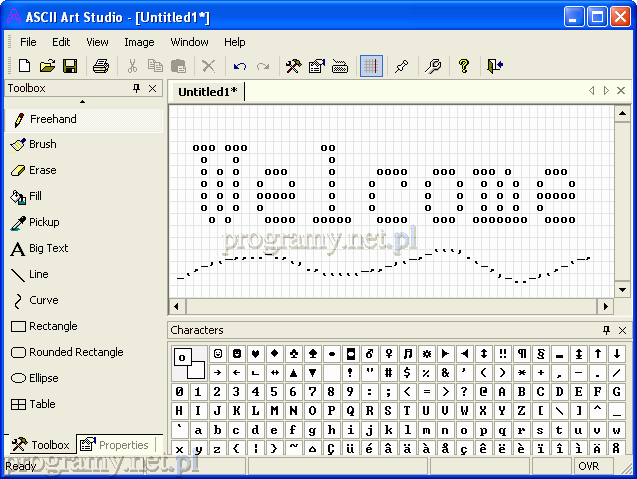The image size is (637, 479).
Task: Click the Print icon in toolbar
Action: (x=101, y=66)
